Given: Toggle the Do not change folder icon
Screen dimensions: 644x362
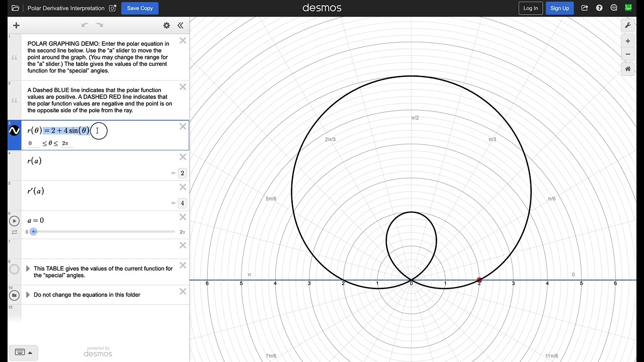Looking at the screenshot, I should pyautogui.click(x=15, y=295).
